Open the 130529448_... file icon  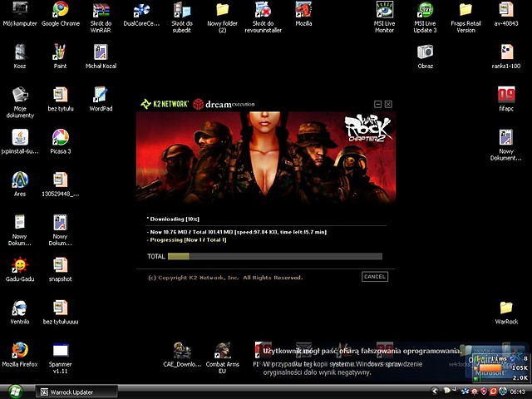(x=61, y=185)
